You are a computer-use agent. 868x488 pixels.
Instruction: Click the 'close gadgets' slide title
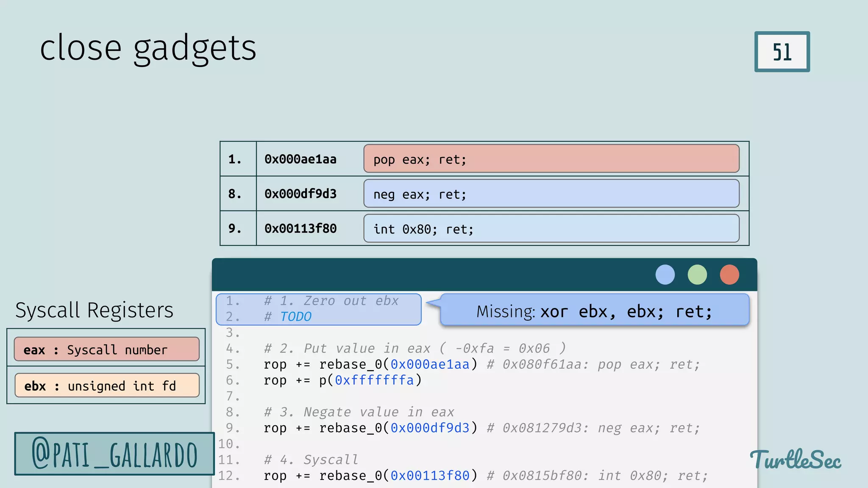tap(148, 48)
